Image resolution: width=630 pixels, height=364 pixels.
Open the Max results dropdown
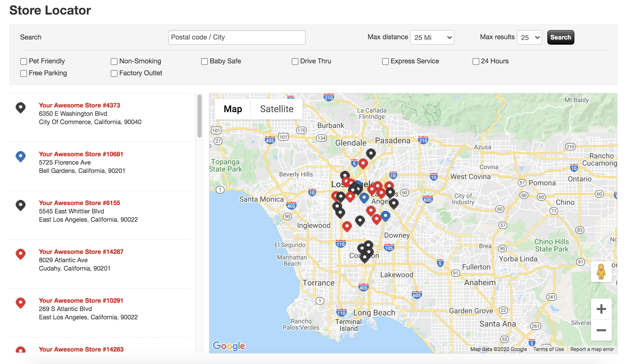pyautogui.click(x=529, y=37)
